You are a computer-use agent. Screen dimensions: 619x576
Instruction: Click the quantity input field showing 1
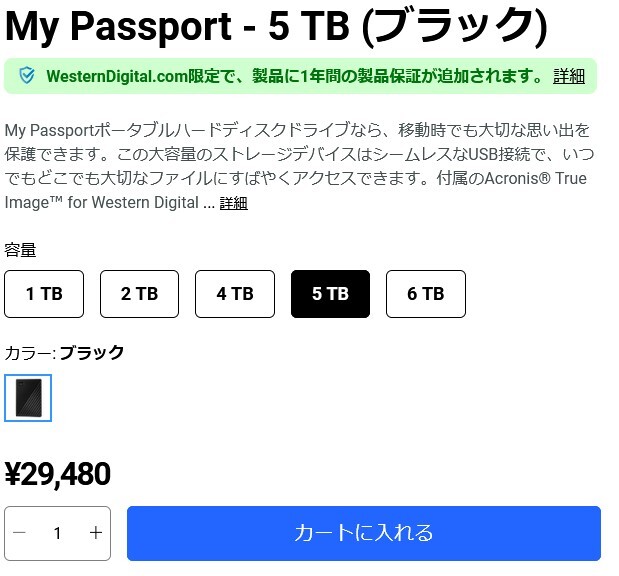pyautogui.click(x=57, y=533)
